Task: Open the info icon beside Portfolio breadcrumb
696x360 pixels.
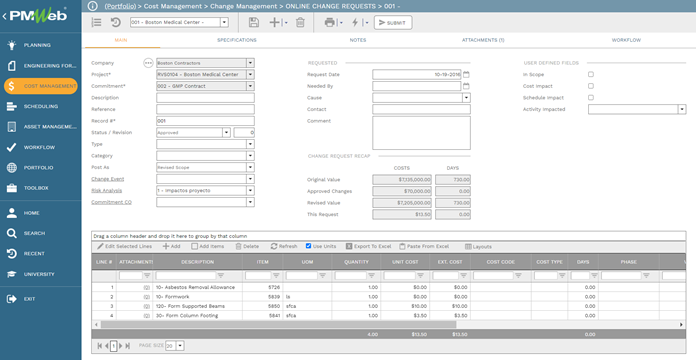Action: point(92,6)
